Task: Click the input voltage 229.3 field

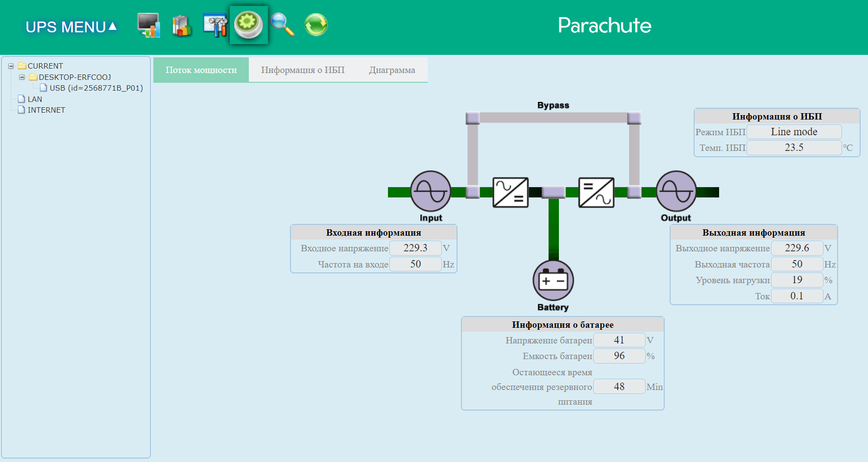Action: [415, 248]
